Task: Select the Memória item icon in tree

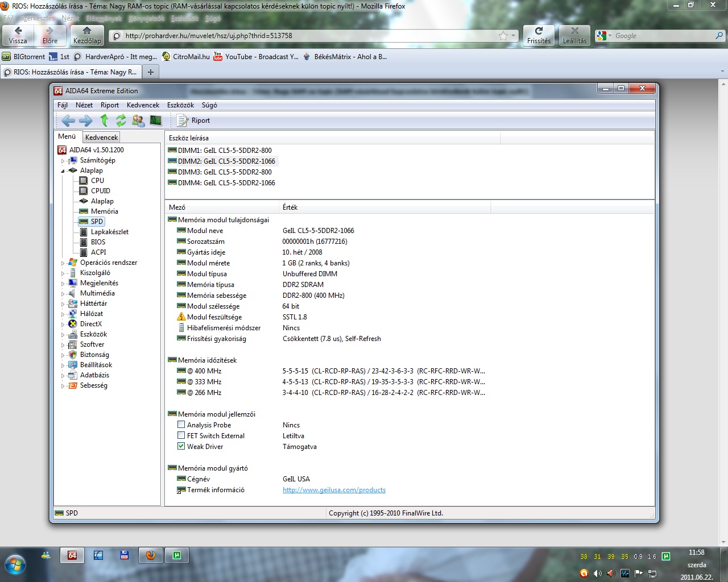Action: [x=84, y=211]
